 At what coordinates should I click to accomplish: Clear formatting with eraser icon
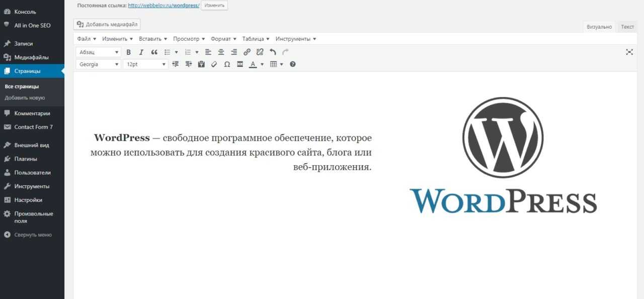[x=214, y=64]
